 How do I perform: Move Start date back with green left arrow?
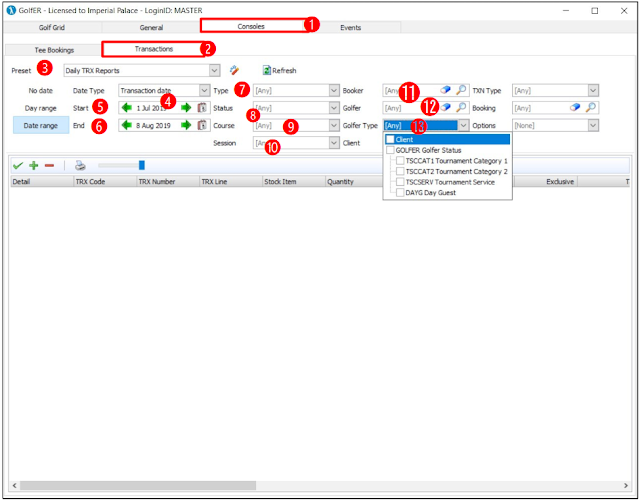[x=127, y=108]
